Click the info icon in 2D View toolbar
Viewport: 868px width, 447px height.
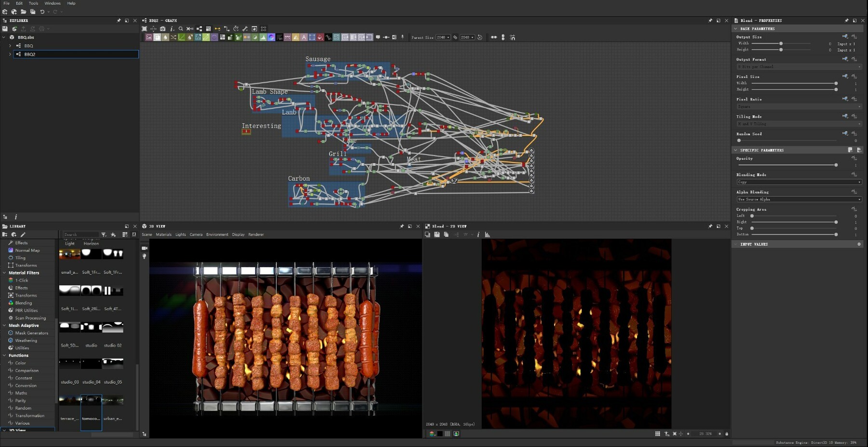coord(478,235)
